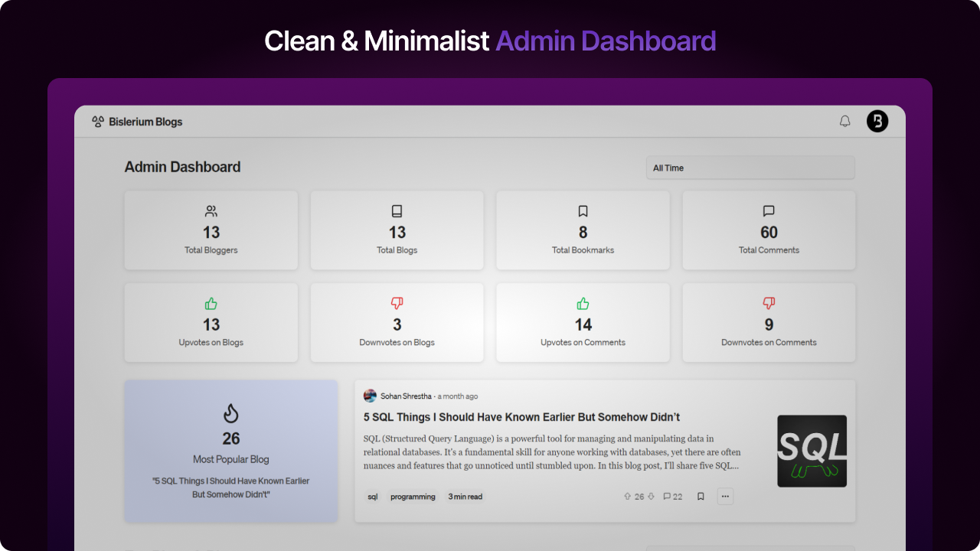The image size is (980, 551).
Task: Open the three-dot more options menu
Action: [725, 497]
